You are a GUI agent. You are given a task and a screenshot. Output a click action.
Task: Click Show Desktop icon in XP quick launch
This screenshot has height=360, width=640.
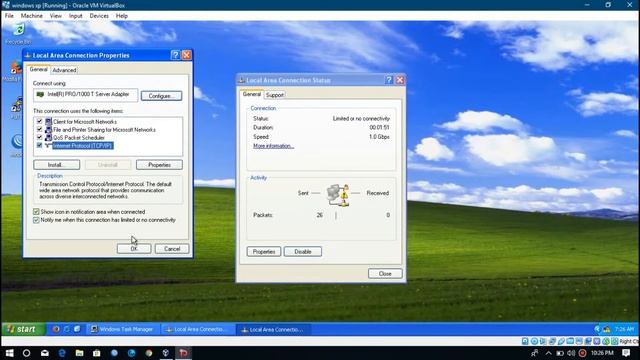(x=77, y=329)
